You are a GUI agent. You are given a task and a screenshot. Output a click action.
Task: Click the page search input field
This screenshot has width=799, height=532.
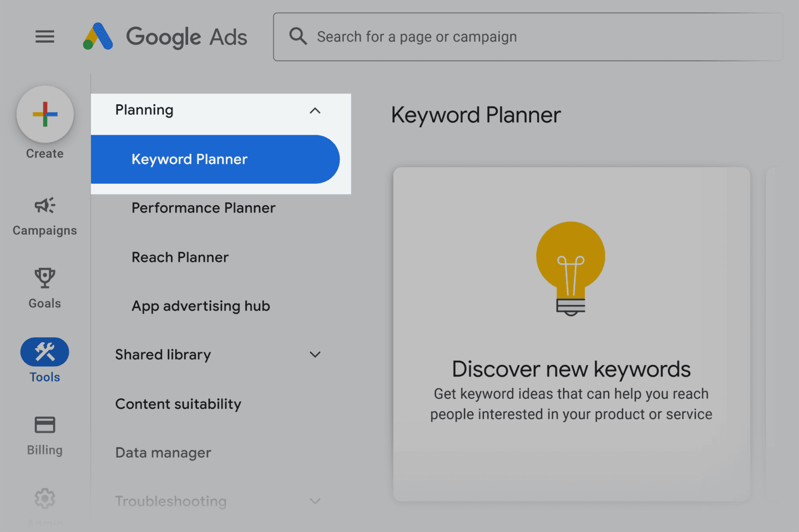point(527,37)
